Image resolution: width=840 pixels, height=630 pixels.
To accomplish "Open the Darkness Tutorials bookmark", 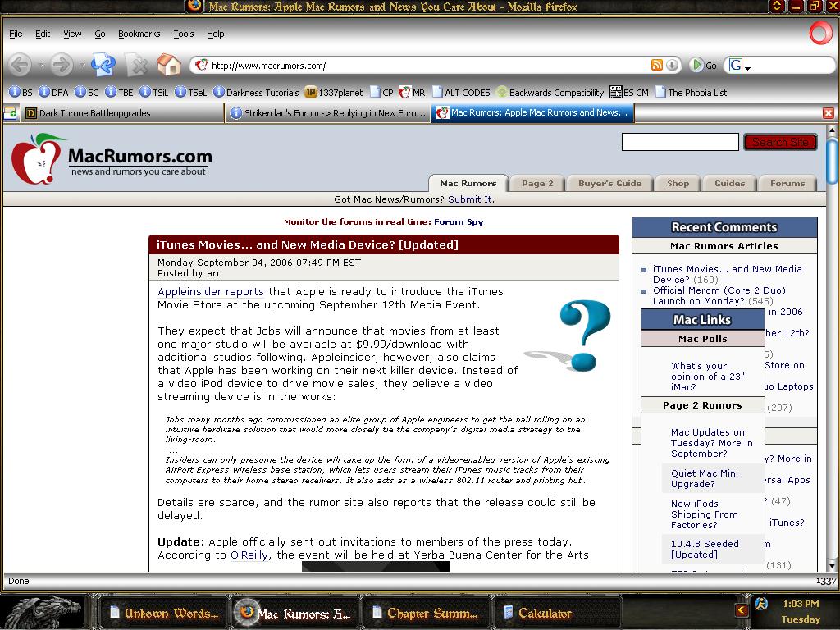I will [x=256, y=92].
